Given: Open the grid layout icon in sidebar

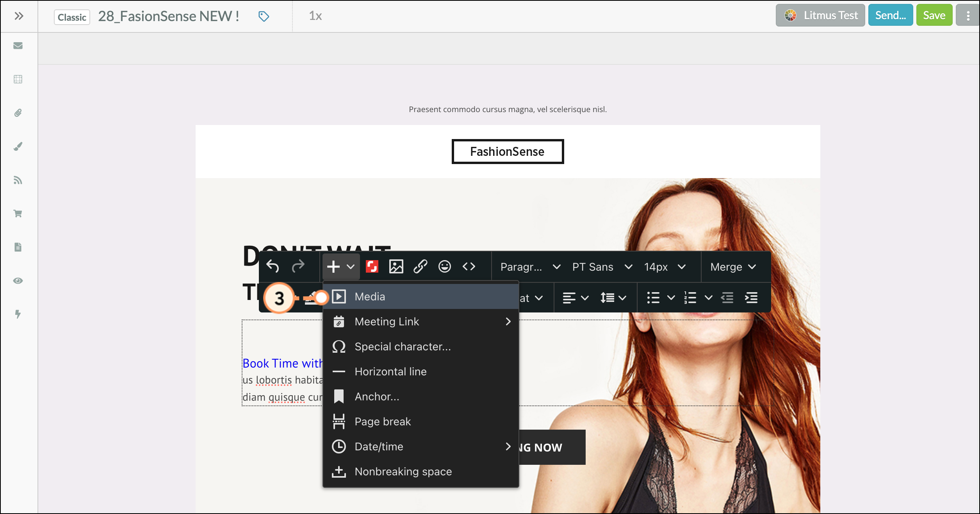Looking at the screenshot, I should click(18, 79).
